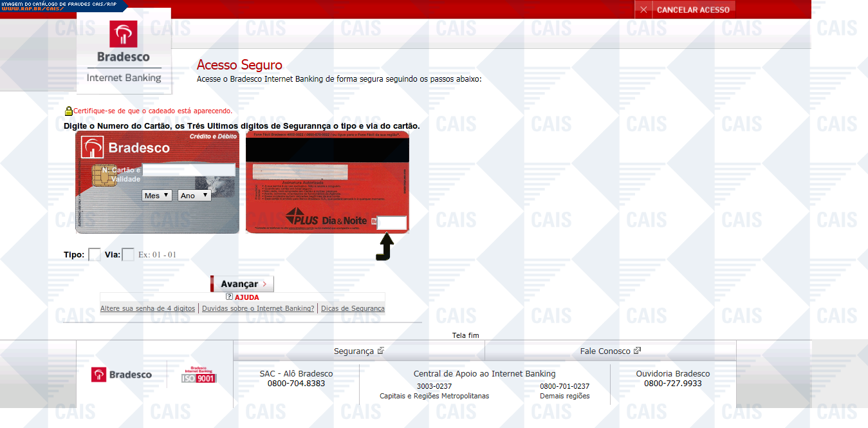Open the Ano expiry year dropdown
This screenshot has width=868, height=428.
click(194, 195)
